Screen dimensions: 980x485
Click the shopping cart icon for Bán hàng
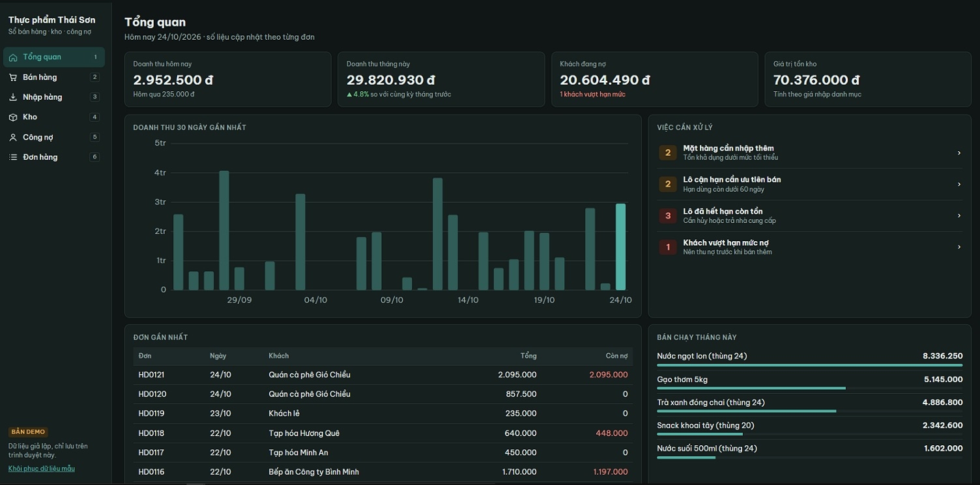(13, 78)
